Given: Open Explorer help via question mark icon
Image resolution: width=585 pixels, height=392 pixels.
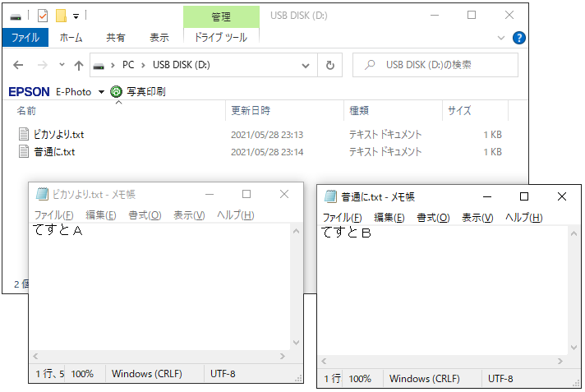Looking at the screenshot, I should point(519,38).
